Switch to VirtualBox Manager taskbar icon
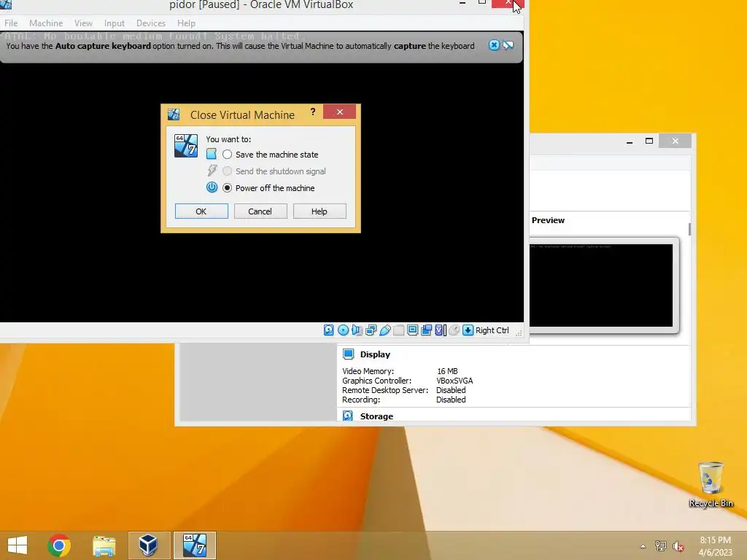747x560 pixels. tap(149, 545)
